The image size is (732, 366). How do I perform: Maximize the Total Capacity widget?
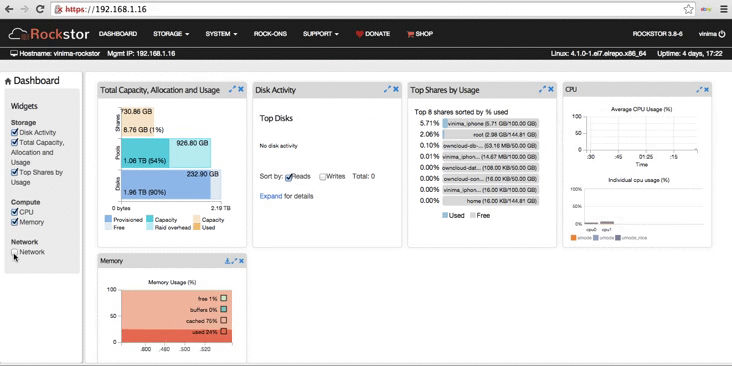(x=232, y=89)
